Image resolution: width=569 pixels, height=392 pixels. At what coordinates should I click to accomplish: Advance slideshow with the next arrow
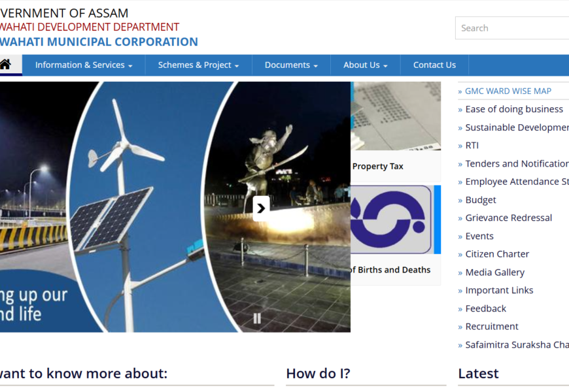coord(261,208)
